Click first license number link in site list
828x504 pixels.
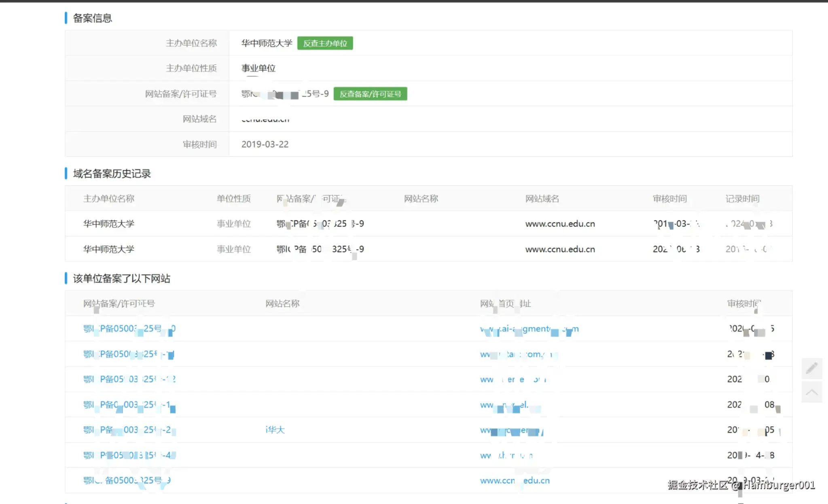pyautogui.click(x=129, y=329)
